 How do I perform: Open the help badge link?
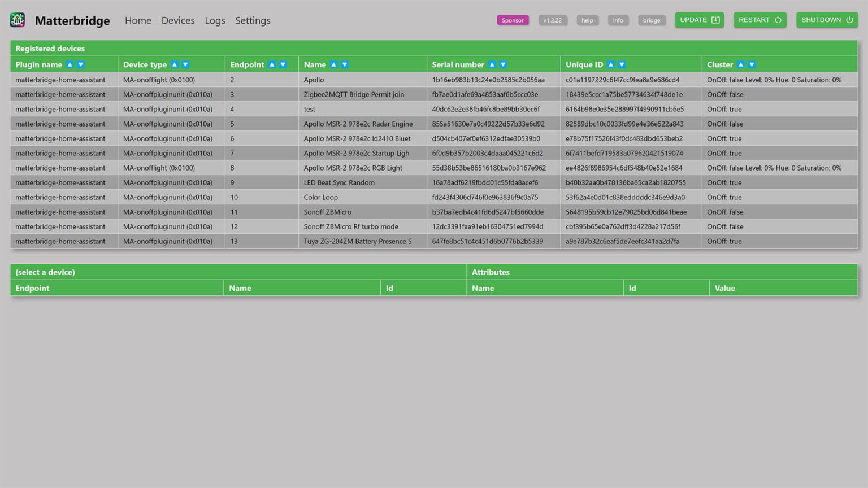tap(587, 20)
